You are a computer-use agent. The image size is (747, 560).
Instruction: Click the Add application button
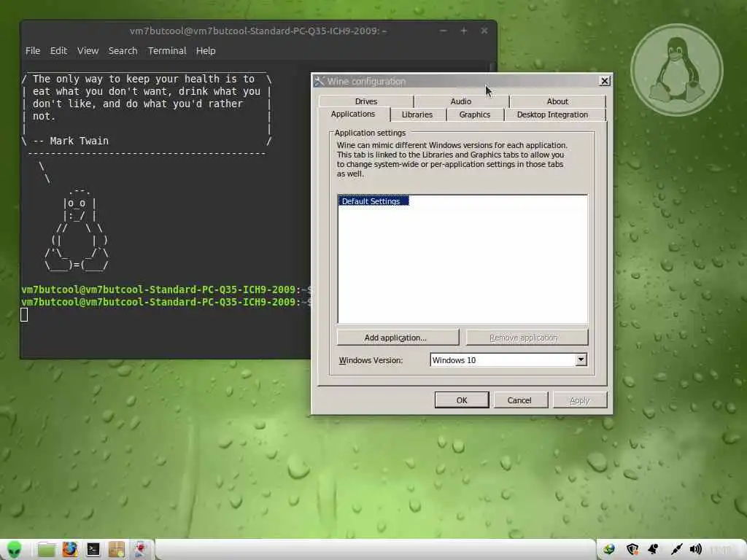pyautogui.click(x=398, y=338)
